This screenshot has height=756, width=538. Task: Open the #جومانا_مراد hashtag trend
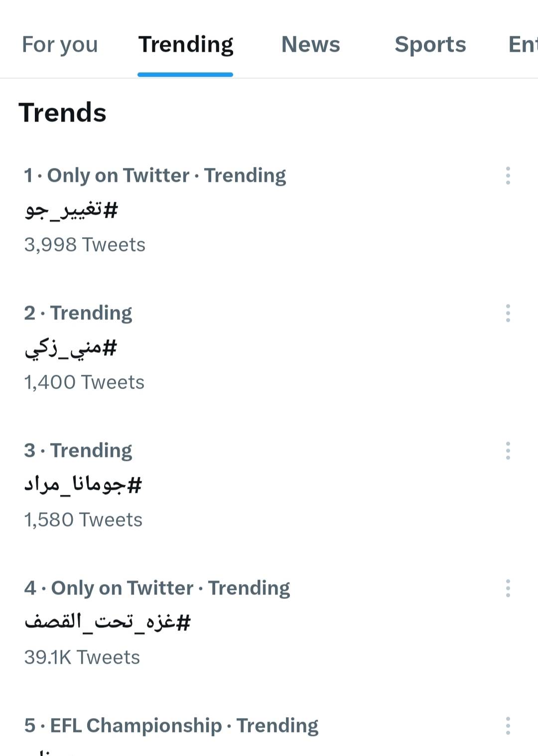pos(83,485)
